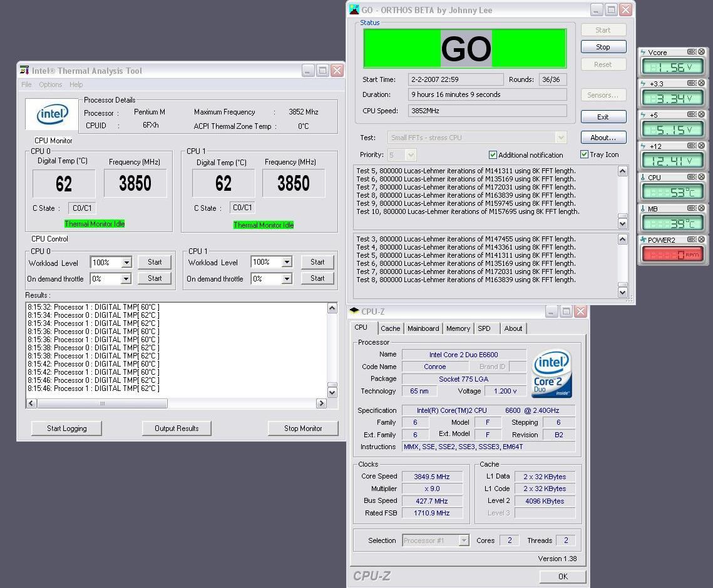Toggle the Tray Icon checkbox
The image size is (713, 588).
click(584, 155)
